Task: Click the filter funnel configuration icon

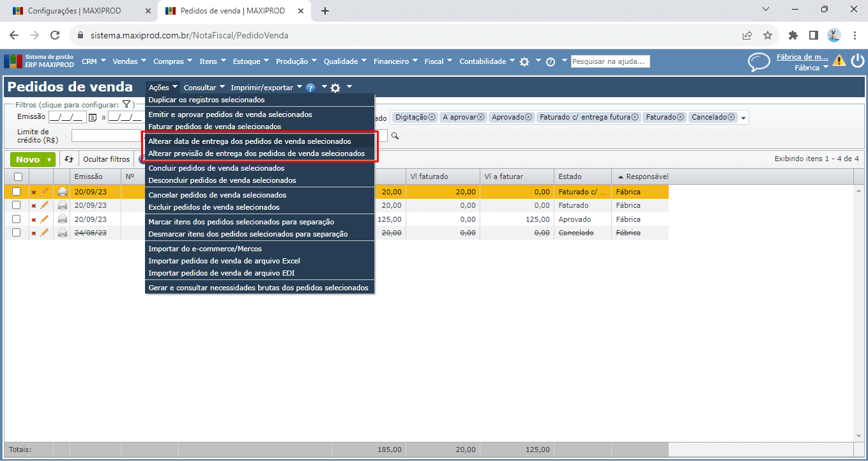Action: coord(126,104)
